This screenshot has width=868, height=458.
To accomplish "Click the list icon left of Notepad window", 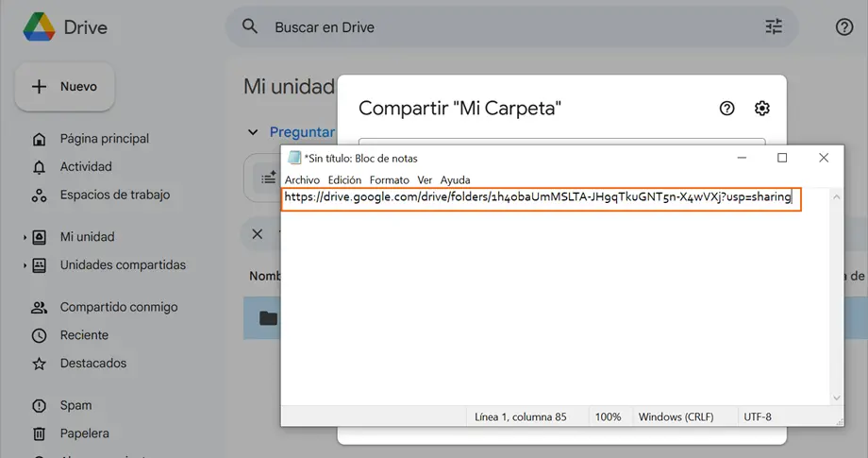I will click(x=269, y=178).
